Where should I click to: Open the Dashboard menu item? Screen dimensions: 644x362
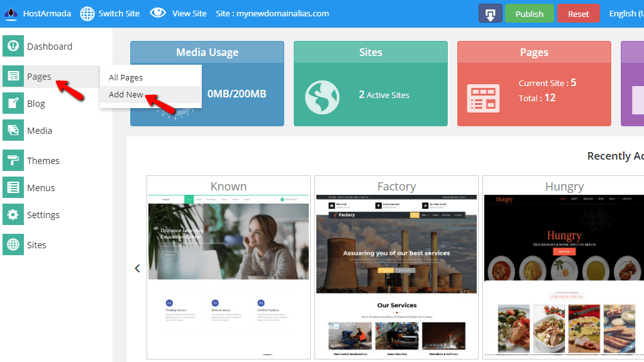50,47
